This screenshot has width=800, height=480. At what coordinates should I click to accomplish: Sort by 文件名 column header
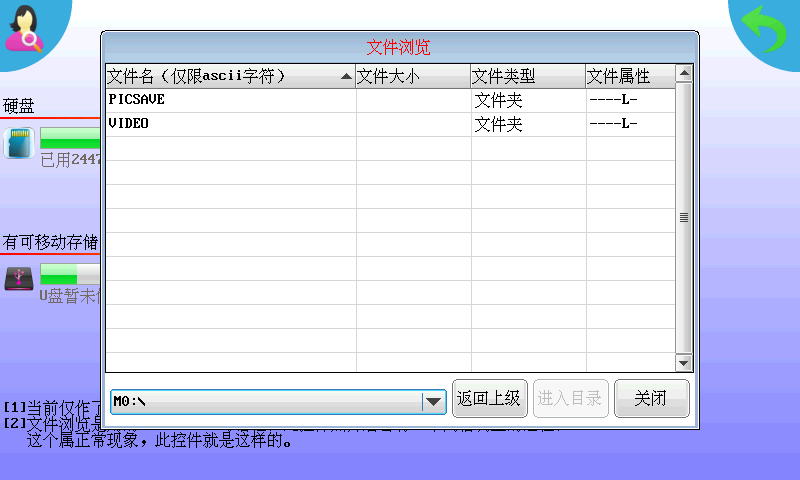[x=231, y=77]
